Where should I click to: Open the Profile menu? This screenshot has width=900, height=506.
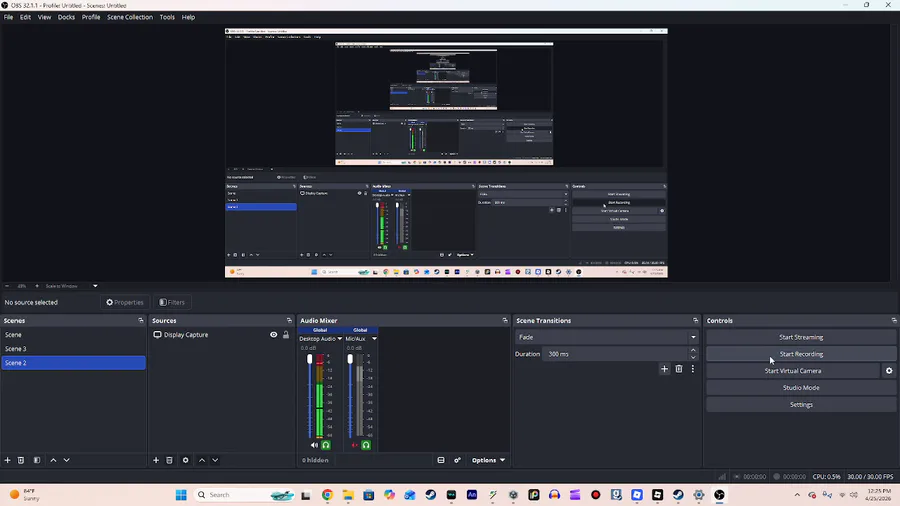[x=91, y=17]
